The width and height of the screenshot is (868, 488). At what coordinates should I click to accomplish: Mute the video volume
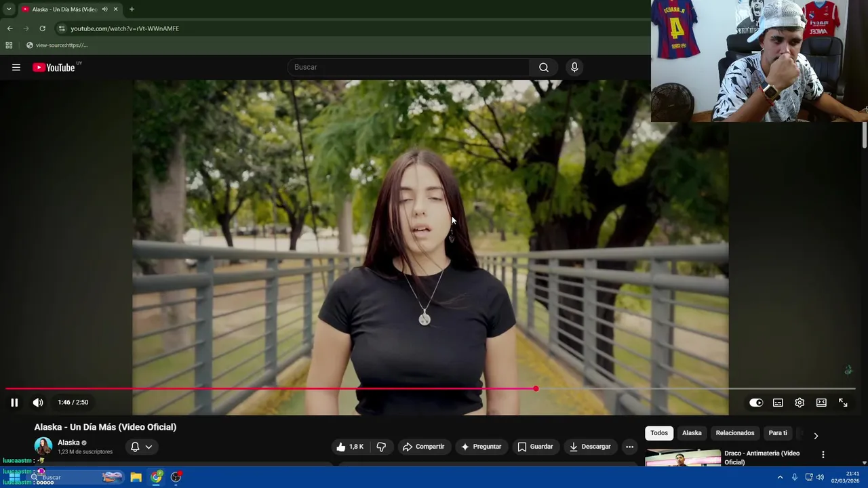pos(38,403)
